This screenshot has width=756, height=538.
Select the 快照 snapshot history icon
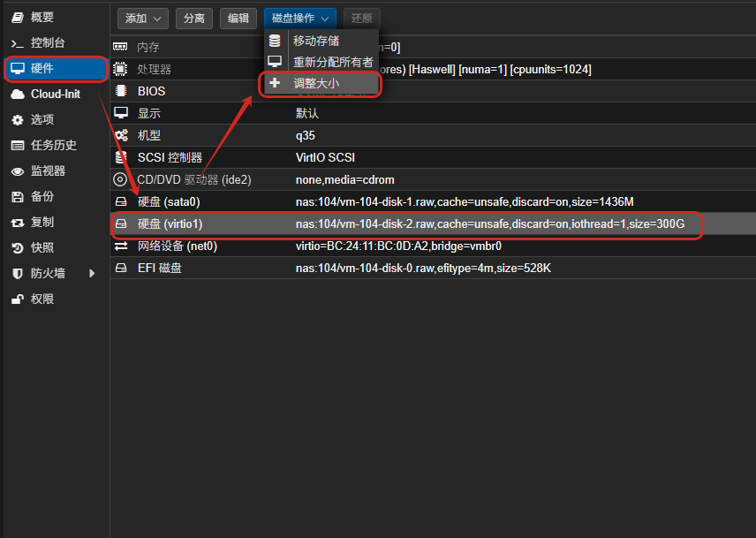[x=17, y=247]
